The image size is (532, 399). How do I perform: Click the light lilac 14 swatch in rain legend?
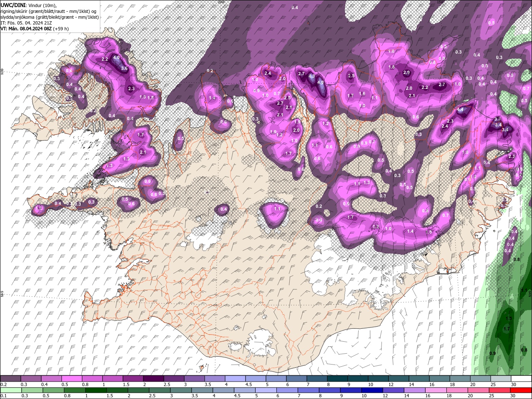point(414,390)
